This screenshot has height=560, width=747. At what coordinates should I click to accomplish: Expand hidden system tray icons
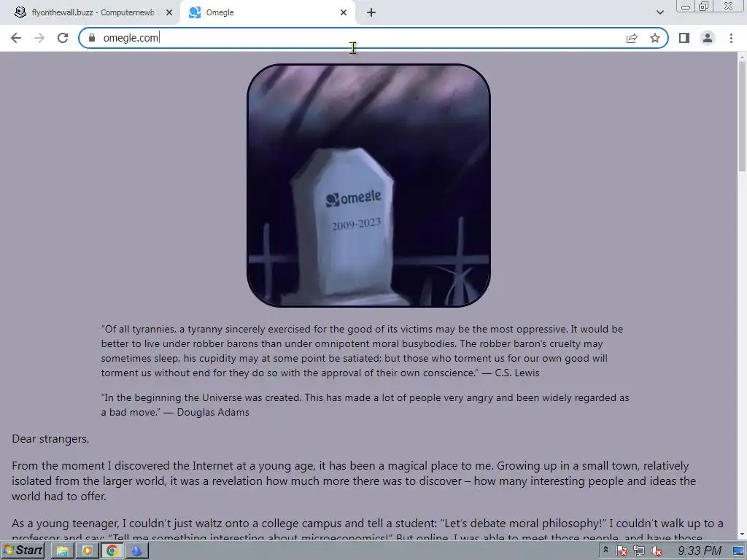605,551
